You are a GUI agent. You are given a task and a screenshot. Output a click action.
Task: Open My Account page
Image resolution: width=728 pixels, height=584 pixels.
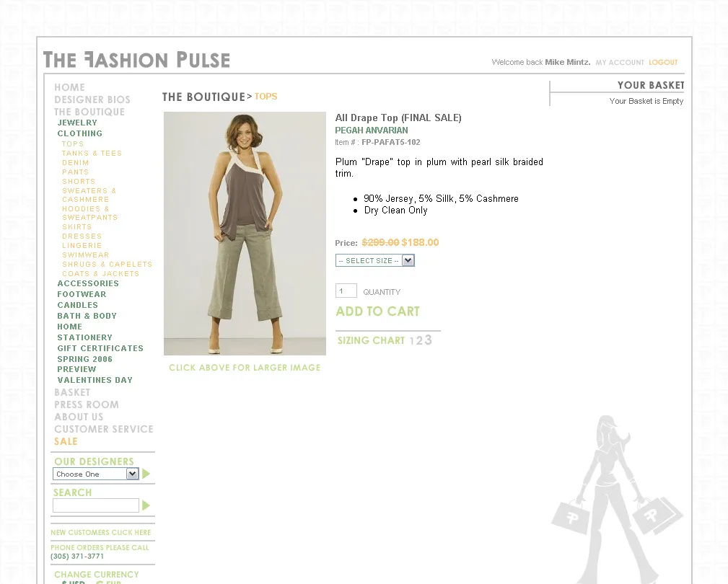pos(620,62)
